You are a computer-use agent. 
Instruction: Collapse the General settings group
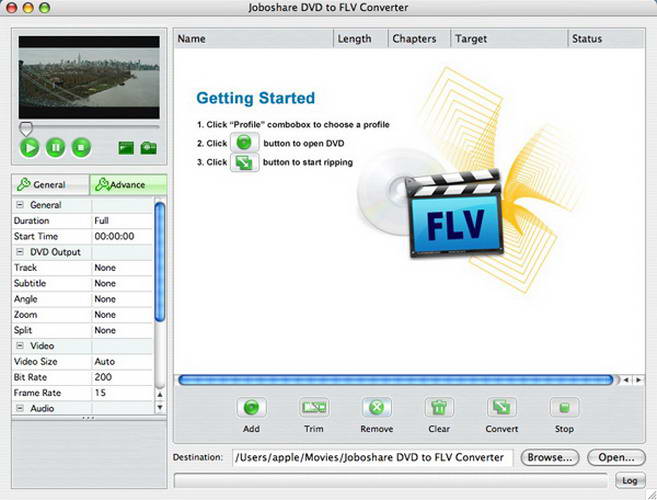[20, 205]
